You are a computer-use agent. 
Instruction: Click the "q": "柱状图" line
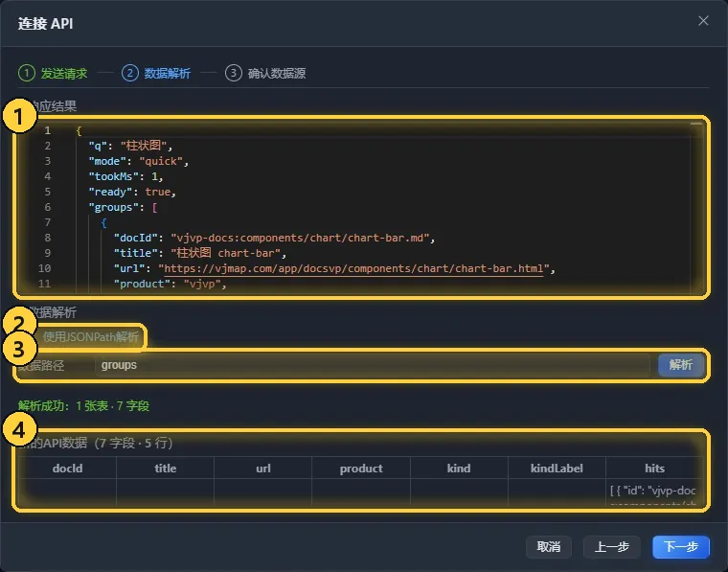(x=130, y=146)
